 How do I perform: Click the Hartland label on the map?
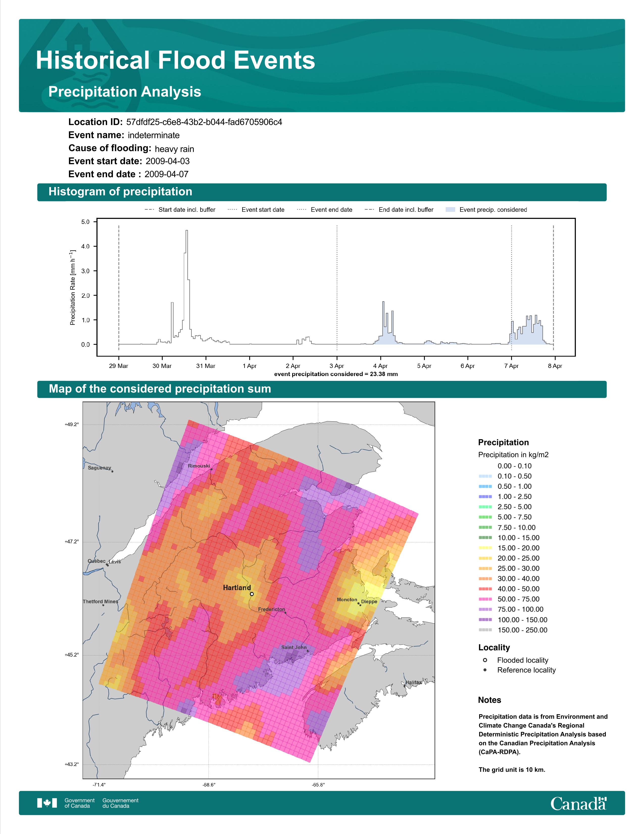pos(237,588)
